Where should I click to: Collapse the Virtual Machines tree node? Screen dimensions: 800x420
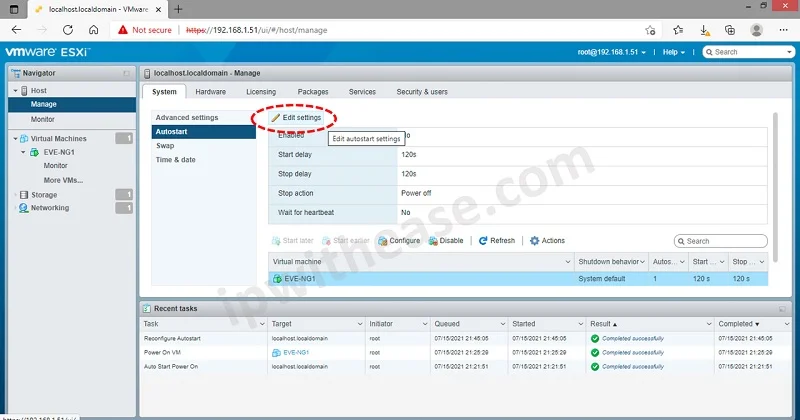(14, 138)
